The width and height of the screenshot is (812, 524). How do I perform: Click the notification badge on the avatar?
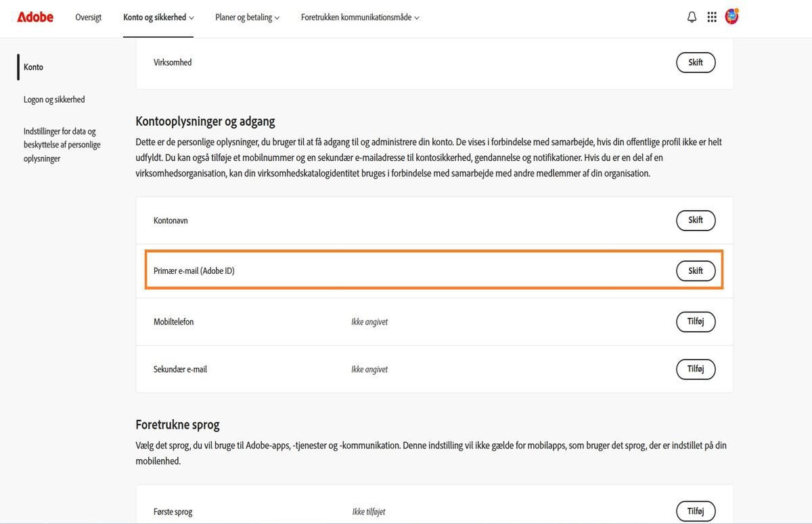click(738, 10)
